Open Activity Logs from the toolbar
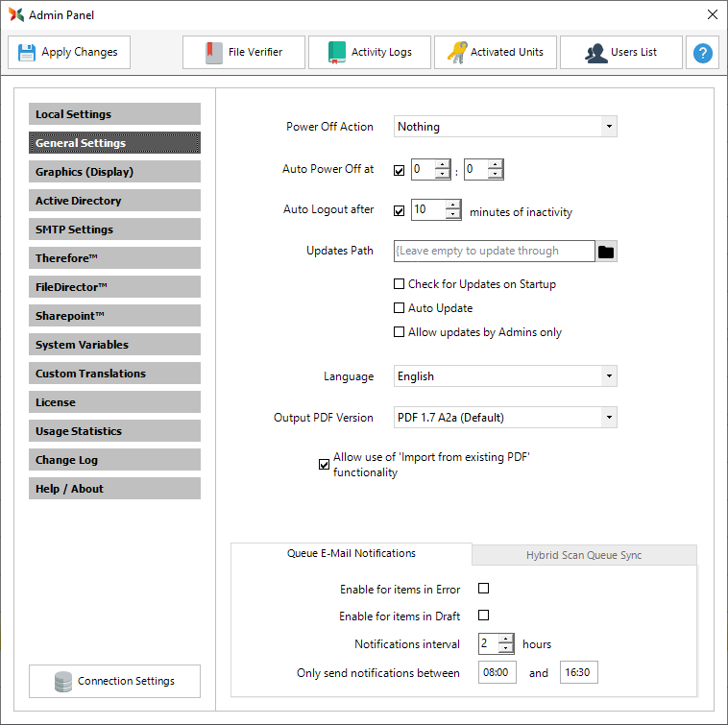The width and height of the screenshot is (728, 725). (x=370, y=53)
